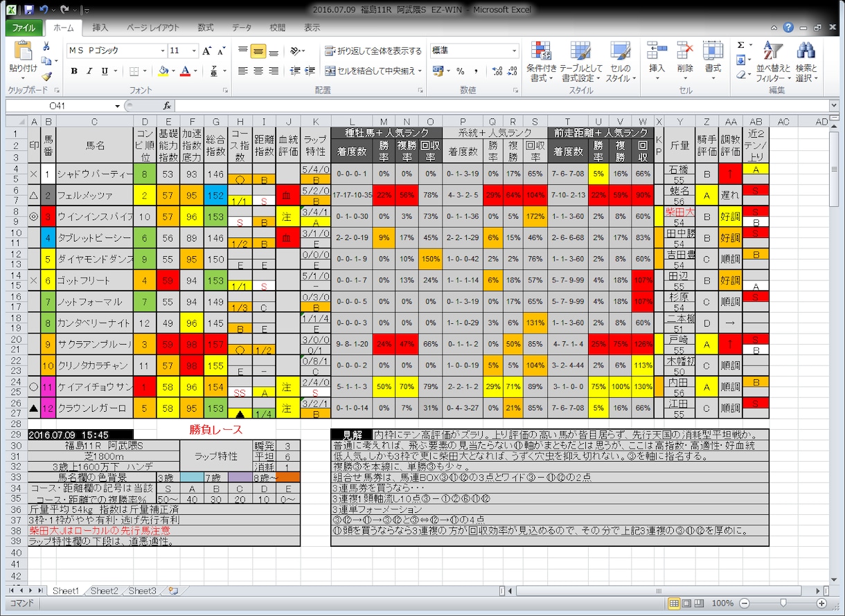This screenshot has height=616, width=845.
Task: Click the Percent Style icon
Action: click(459, 71)
